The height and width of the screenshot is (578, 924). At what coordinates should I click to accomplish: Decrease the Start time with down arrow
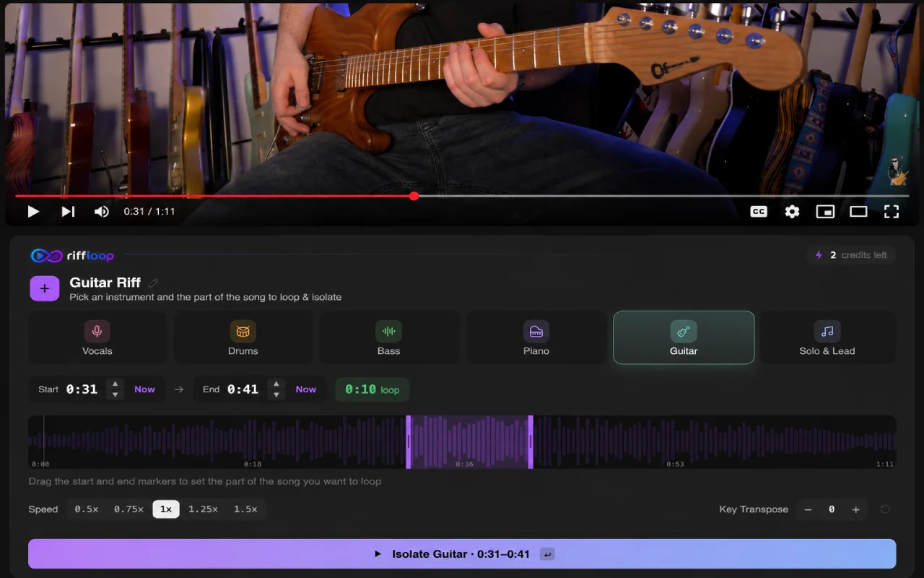point(115,395)
